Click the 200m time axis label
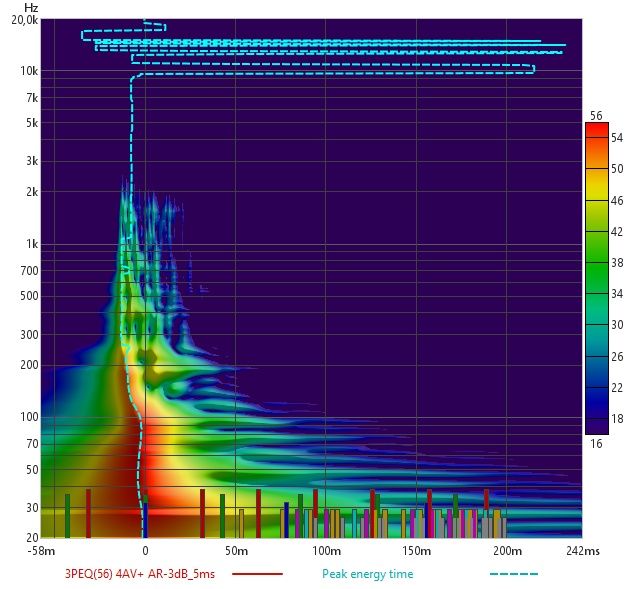The height and width of the screenshot is (589, 640). tap(507, 551)
